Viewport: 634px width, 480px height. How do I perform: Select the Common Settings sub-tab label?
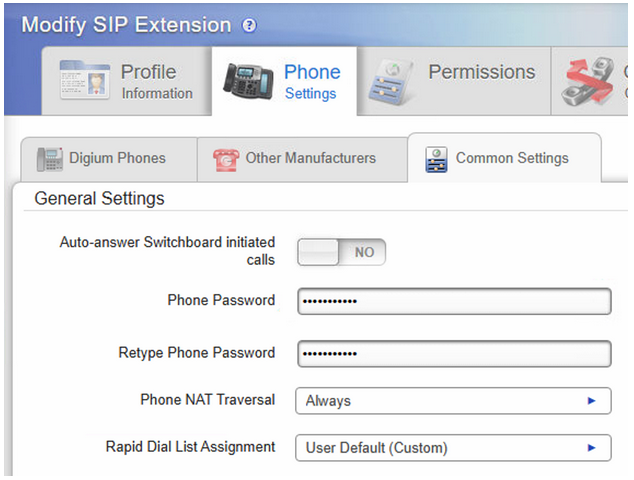point(512,158)
